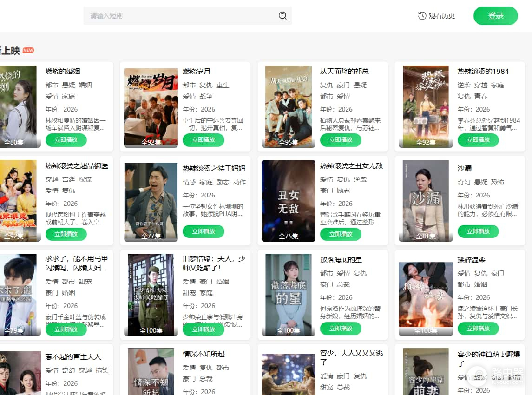The width and height of the screenshot is (532, 395).
Task: Click the green 登录 button
Action: (x=495, y=16)
